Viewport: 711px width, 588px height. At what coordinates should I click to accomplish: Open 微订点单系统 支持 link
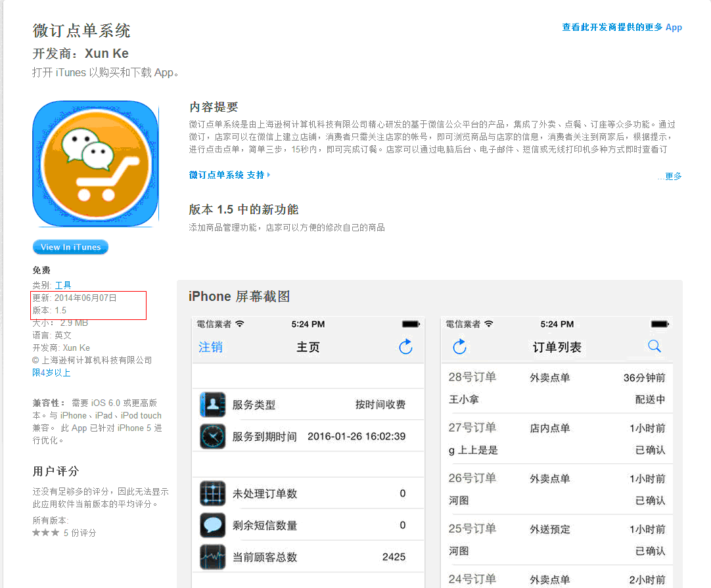[x=229, y=175]
